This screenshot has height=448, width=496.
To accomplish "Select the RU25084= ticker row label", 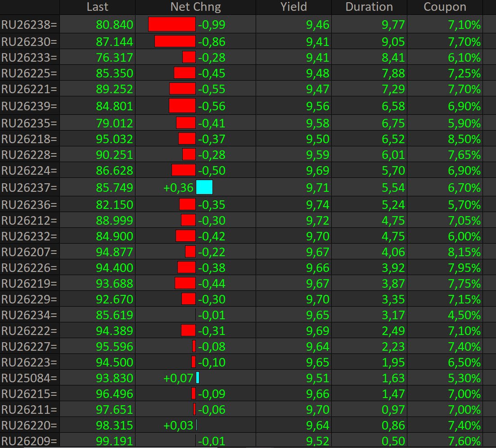I will (29, 378).
